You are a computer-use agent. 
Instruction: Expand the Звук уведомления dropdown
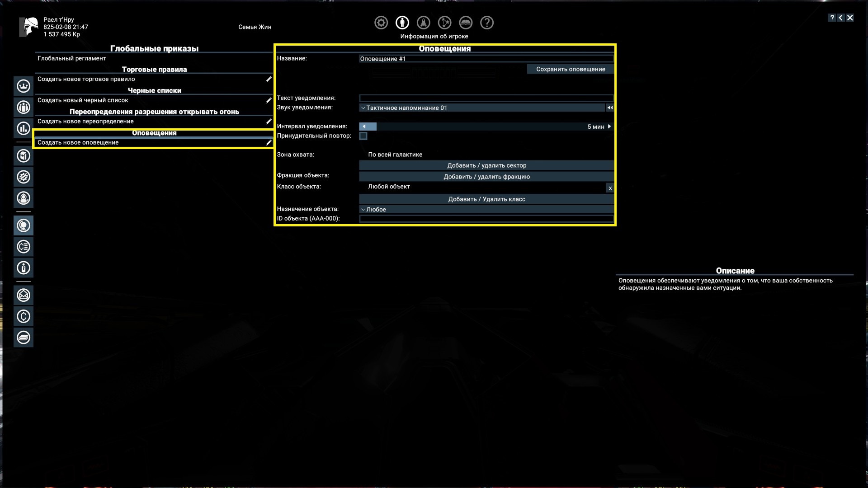pyautogui.click(x=481, y=108)
